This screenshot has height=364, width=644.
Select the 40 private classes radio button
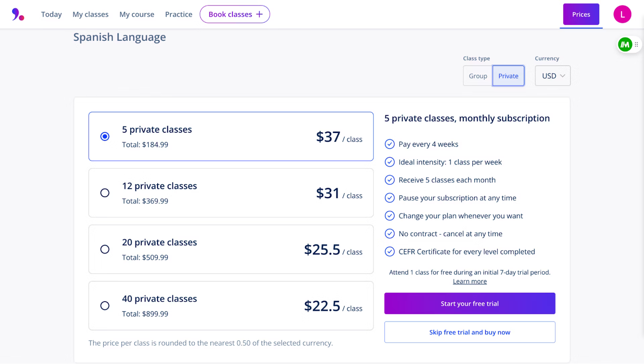click(x=105, y=306)
